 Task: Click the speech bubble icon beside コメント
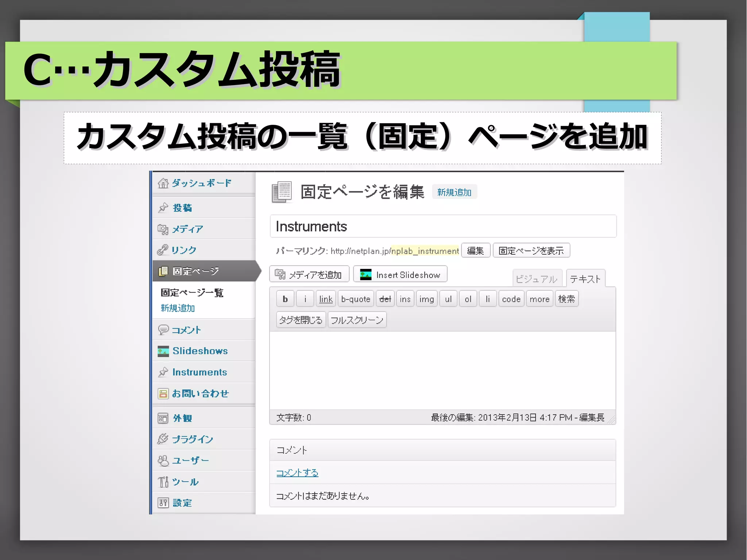[x=163, y=330]
